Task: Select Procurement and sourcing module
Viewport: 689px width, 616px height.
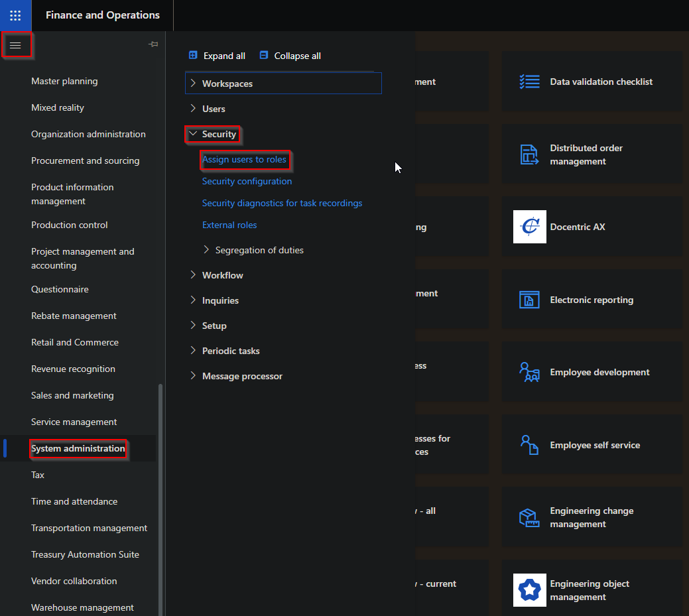Action: (x=86, y=161)
